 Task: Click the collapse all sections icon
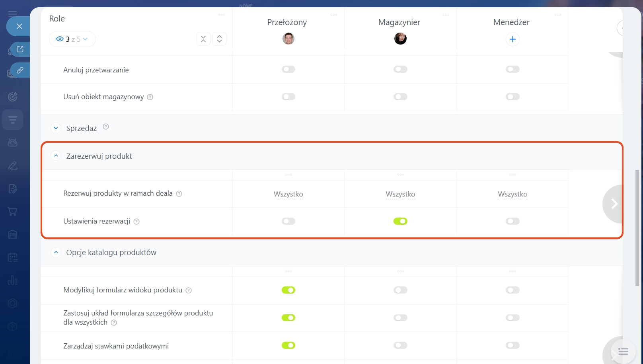(203, 39)
